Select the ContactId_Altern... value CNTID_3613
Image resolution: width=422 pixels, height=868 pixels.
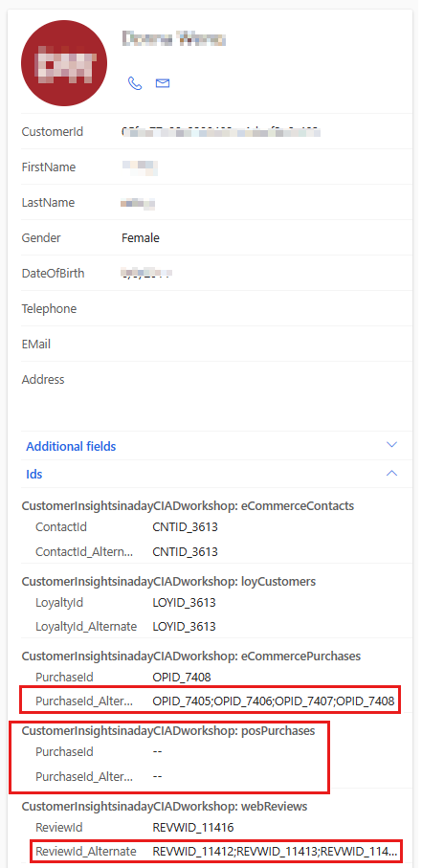click(x=185, y=552)
